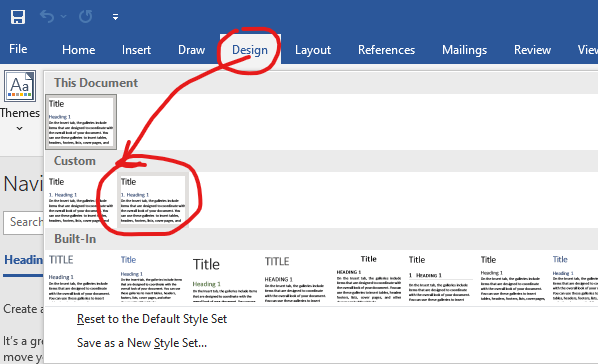Open the Review tab
Viewport: 598px width, 364px height.
coord(532,50)
